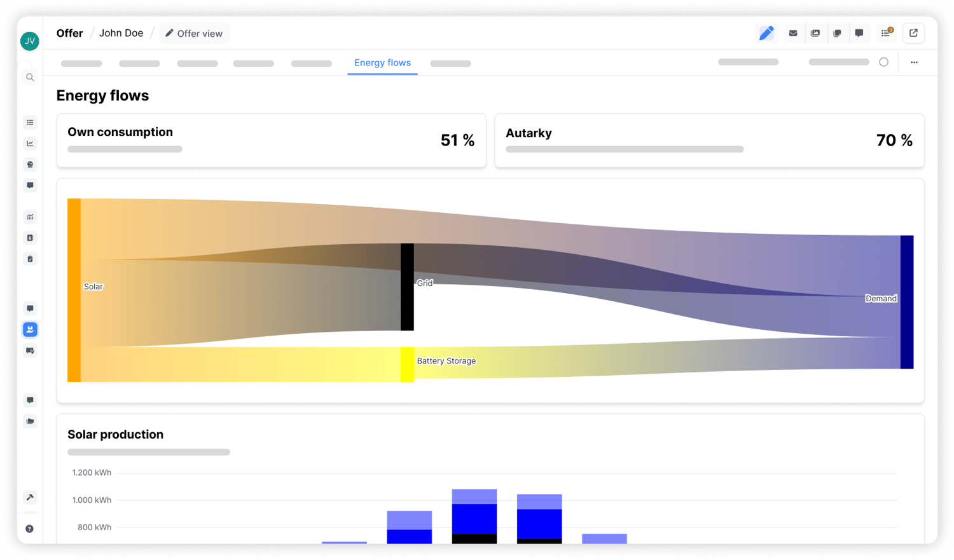Click the Own consumption card title
954x560 pixels.
[120, 132]
